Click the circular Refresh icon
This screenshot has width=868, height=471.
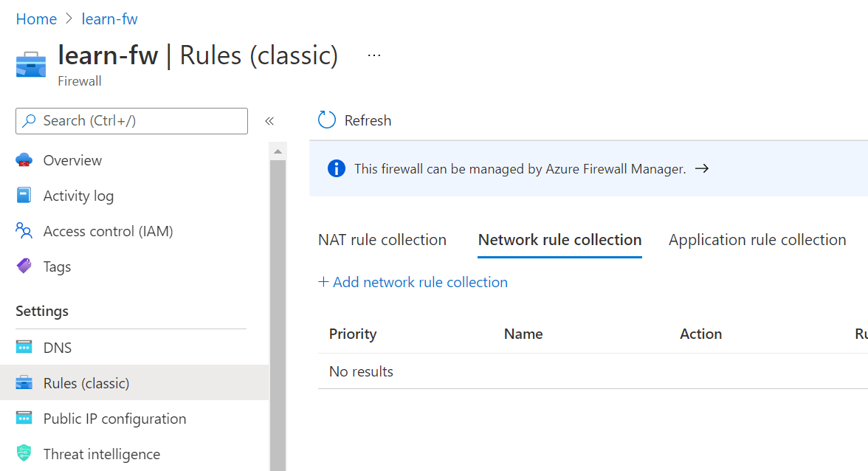pos(326,120)
